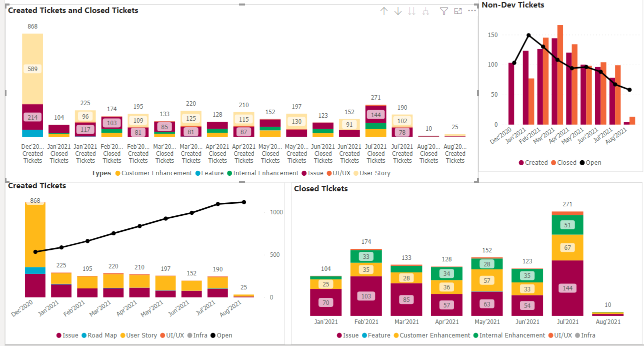Select Closed legend in Non-Dev Tickets

(563, 162)
